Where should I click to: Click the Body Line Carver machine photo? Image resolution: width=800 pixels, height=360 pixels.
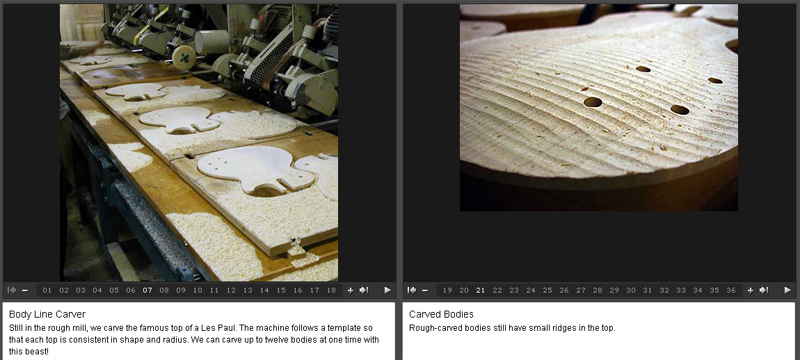click(x=199, y=143)
